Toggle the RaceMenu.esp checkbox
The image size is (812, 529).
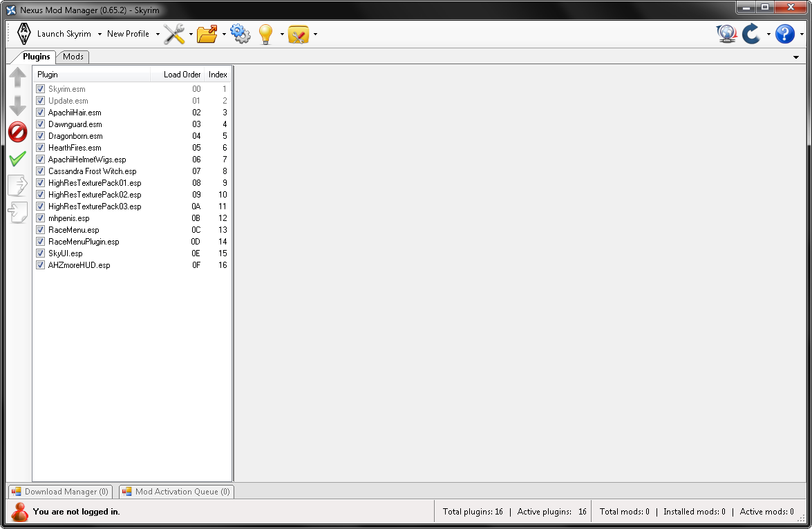(x=40, y=230)
